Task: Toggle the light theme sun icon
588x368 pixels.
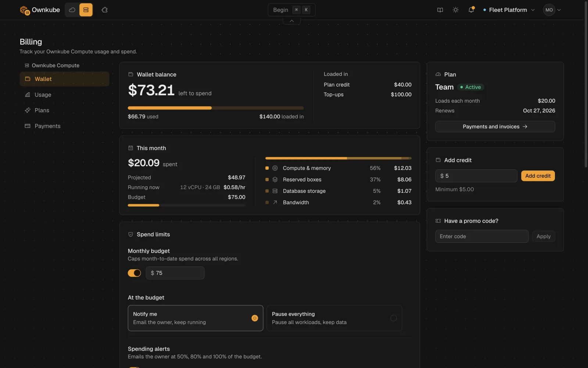Action: (456, 10)
